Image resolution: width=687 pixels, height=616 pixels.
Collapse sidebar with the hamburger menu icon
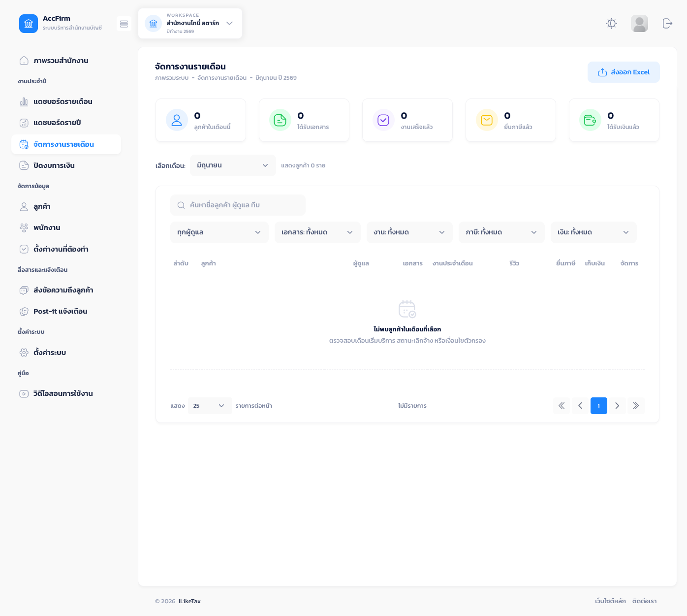(124, 24)
